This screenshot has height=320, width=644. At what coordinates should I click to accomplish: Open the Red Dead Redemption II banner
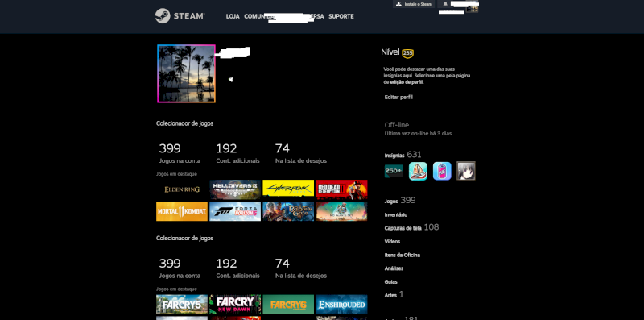pyautogui.click(x=341, y=189)
